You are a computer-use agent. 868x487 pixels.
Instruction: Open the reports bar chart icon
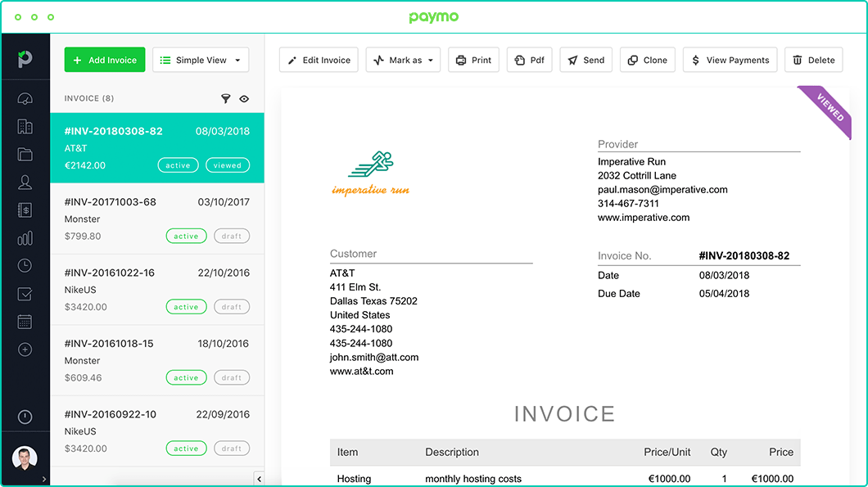pyautogui.click(x=25, y=238)
